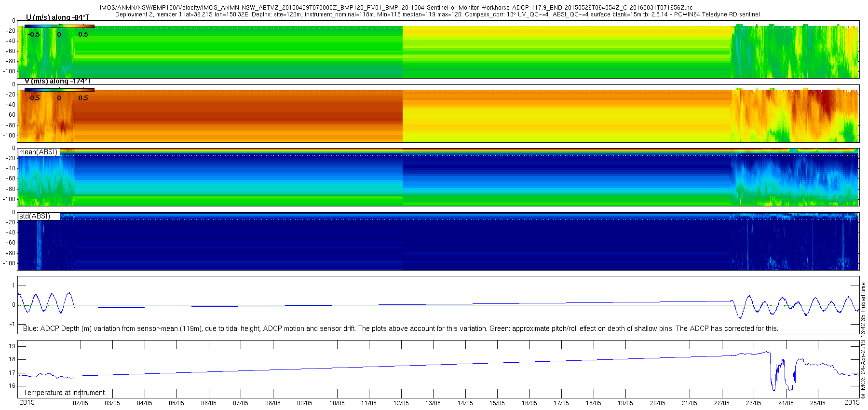Click the '18' tick on the temperature axis
Image resolution: width=868 pixels, height=410 pixels.
click(12, 359)
